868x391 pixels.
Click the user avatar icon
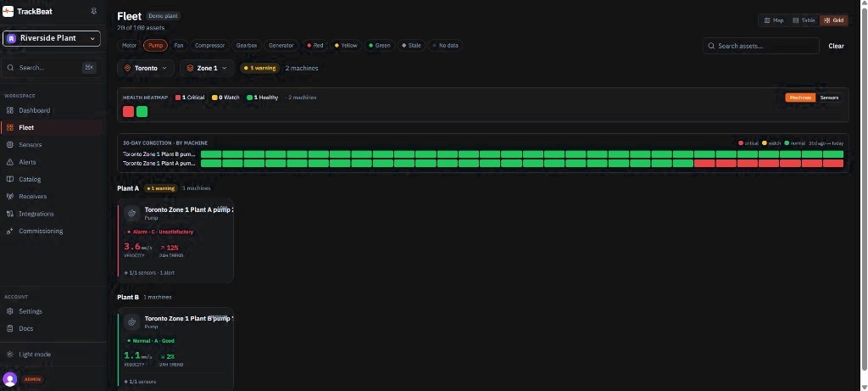click(9, 379)
